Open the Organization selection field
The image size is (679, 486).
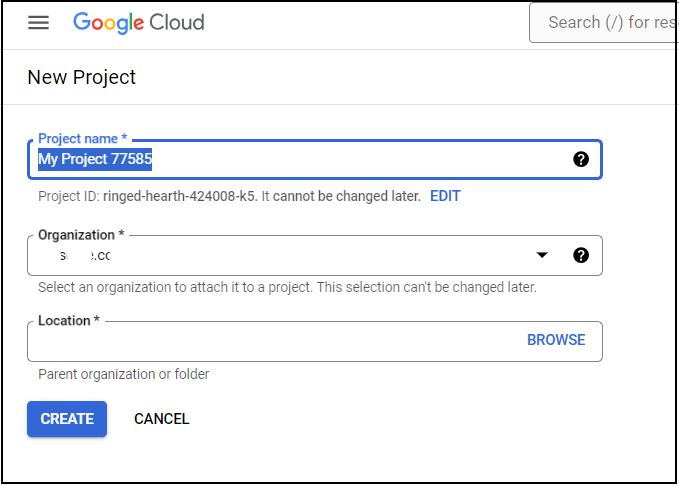pos(315,256)
